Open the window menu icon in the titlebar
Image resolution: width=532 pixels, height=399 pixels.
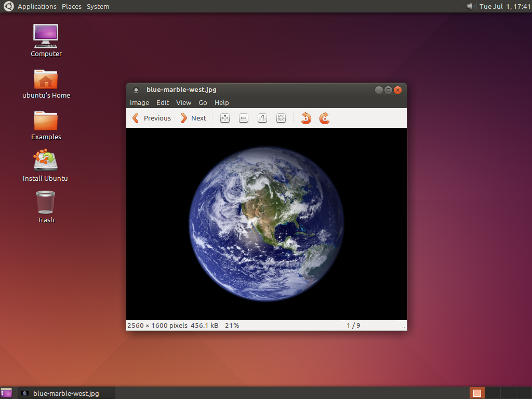[136, 89]
